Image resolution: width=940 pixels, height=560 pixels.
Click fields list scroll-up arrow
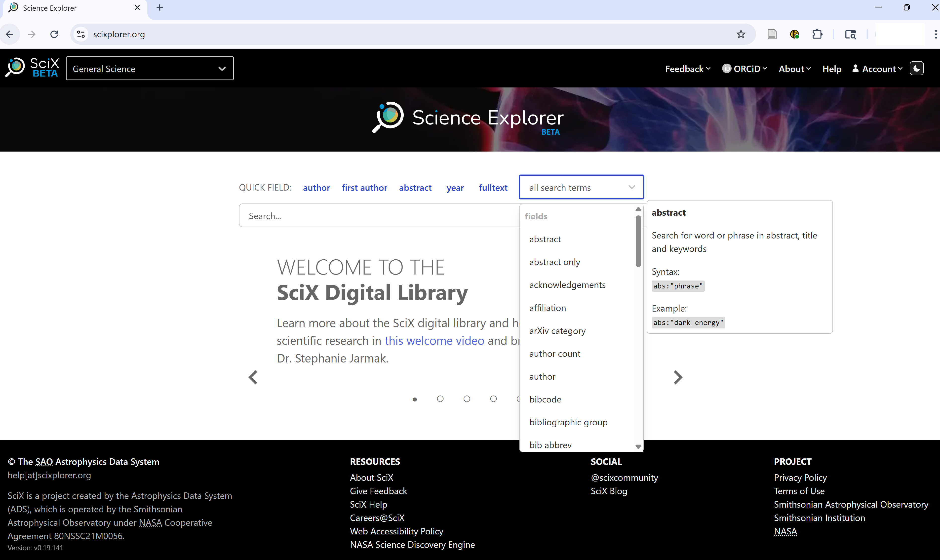pos(638,209)
